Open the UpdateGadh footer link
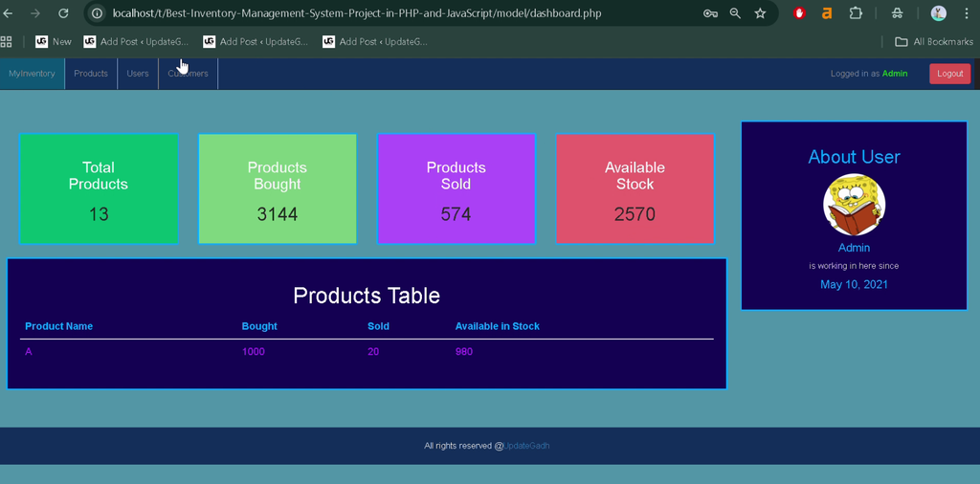This screenshot has height=484, width=980. click(x=527, y=446)
